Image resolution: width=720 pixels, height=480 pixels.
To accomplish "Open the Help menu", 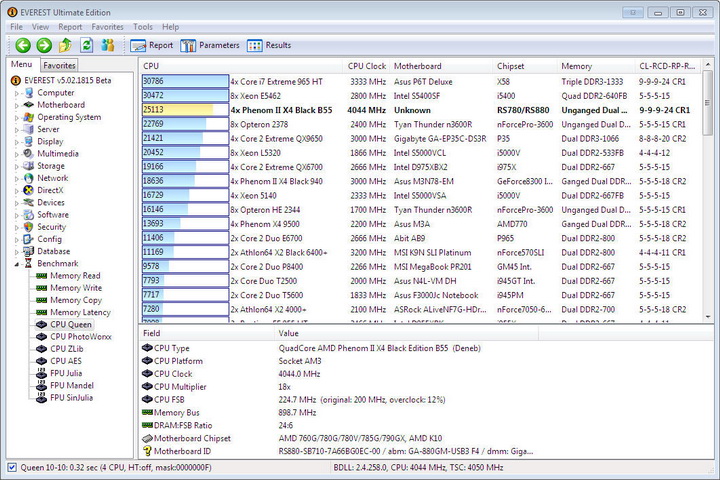I will pos(170,27).
